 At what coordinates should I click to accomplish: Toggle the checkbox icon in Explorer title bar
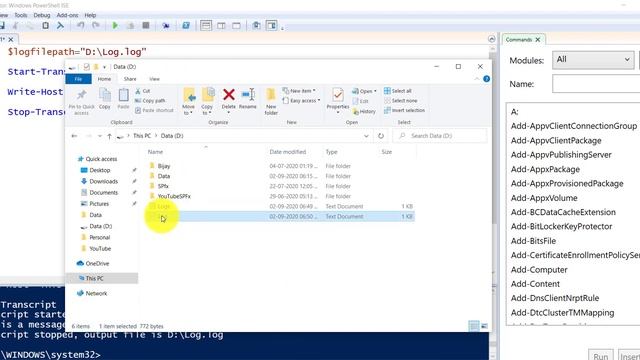pyautogui.click(x=87, y=67)
